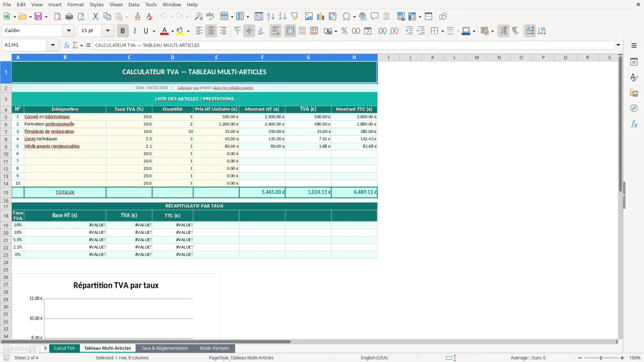
Task: Click the Insert Image icon
Action: click(x=309, y=17)
